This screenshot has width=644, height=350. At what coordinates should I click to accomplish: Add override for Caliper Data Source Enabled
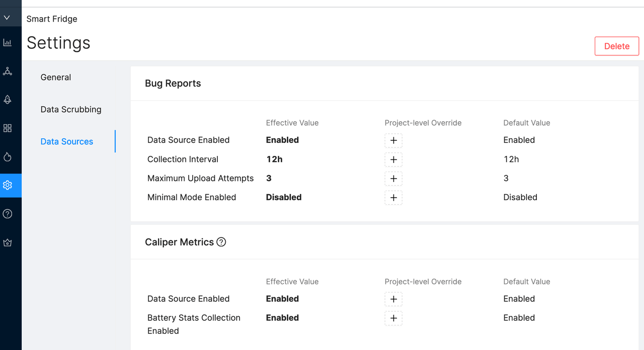click(x=393, y=299)
